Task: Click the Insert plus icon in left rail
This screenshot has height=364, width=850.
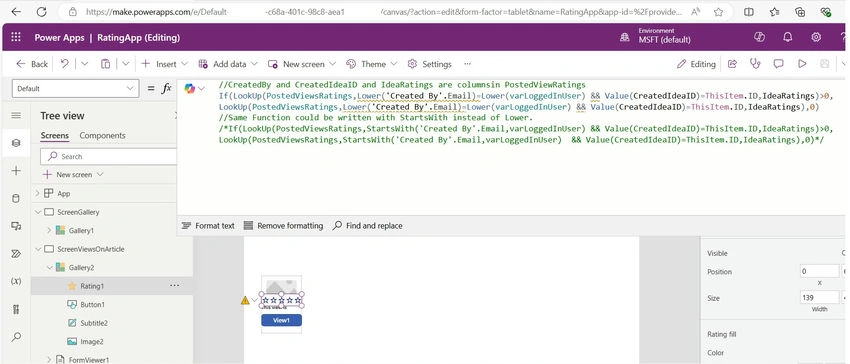Action: (x=16, y=171)
